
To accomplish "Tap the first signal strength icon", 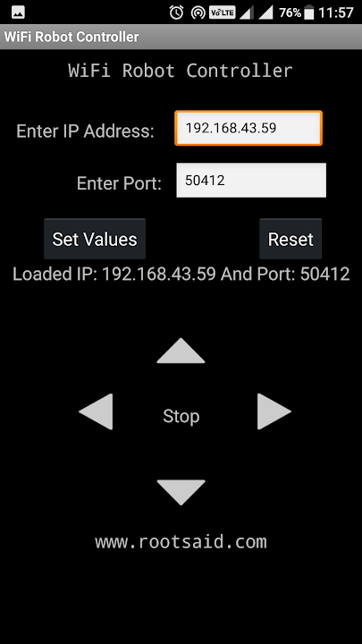I will (x=247, y=13).
